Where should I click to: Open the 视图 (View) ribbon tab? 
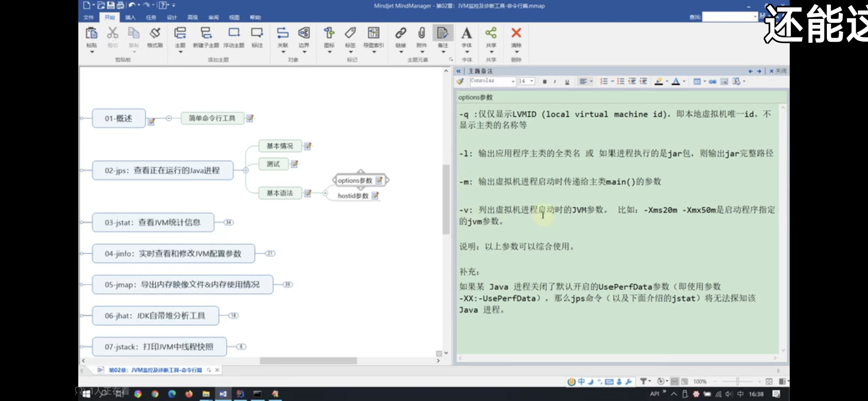(234, 18)
